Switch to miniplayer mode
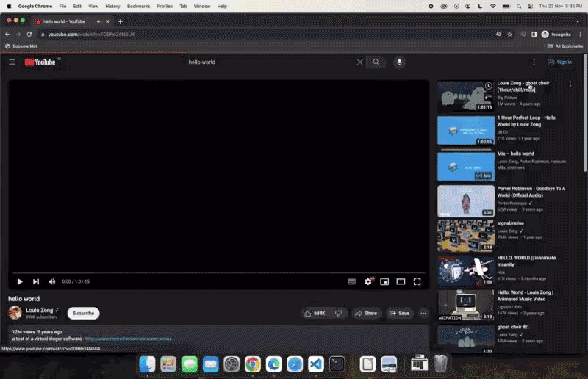The image size is (588, 379). [384, 281]
